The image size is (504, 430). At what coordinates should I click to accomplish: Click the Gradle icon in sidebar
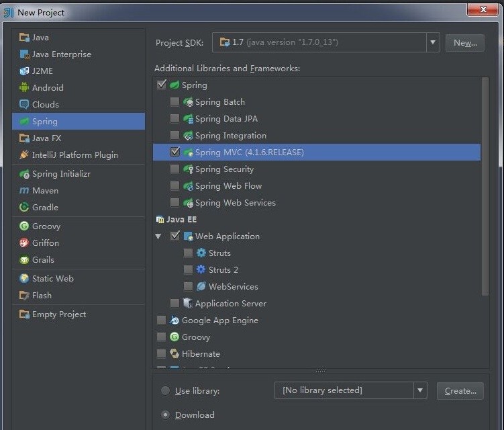[24, 208]
